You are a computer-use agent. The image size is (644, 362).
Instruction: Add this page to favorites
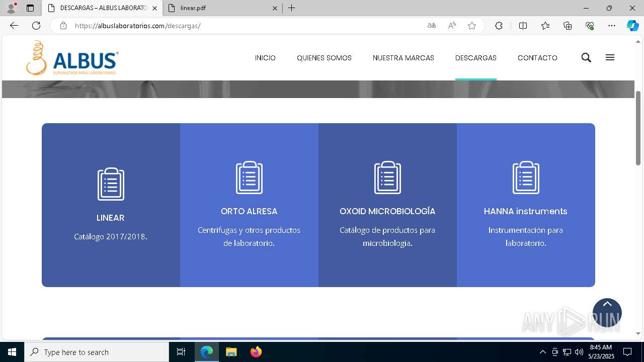472,26
